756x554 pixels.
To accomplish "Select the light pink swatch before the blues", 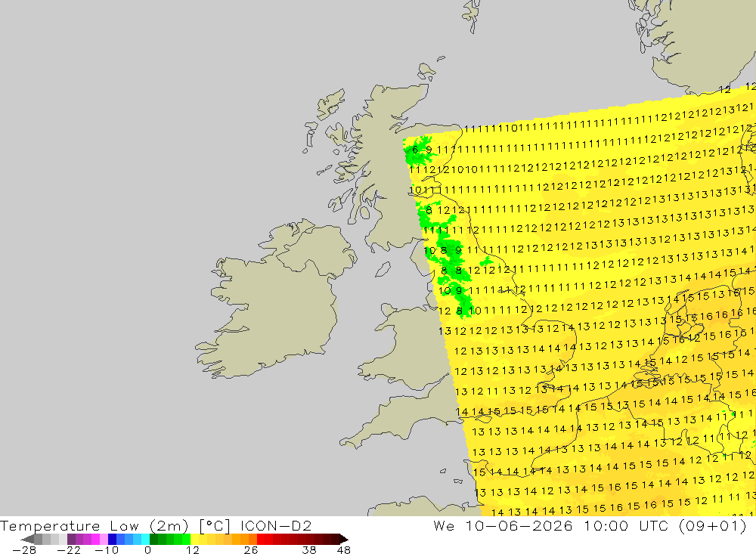I will [x=104, y=539].
